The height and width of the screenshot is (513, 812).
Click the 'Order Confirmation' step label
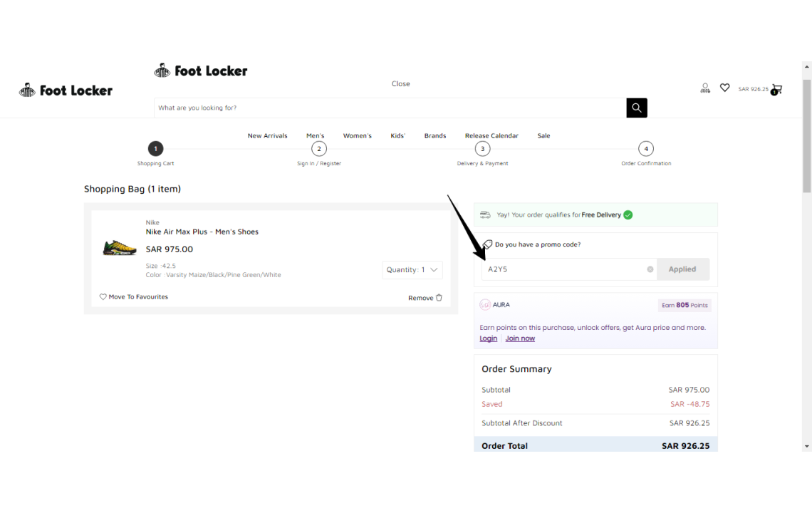646,163
